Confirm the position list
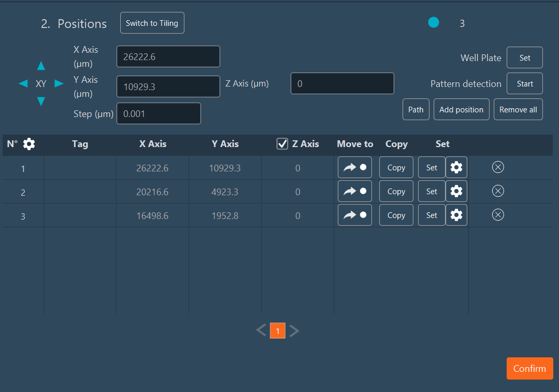The width and height of the screenshot is (559, 392). click(x=529, y=368)
